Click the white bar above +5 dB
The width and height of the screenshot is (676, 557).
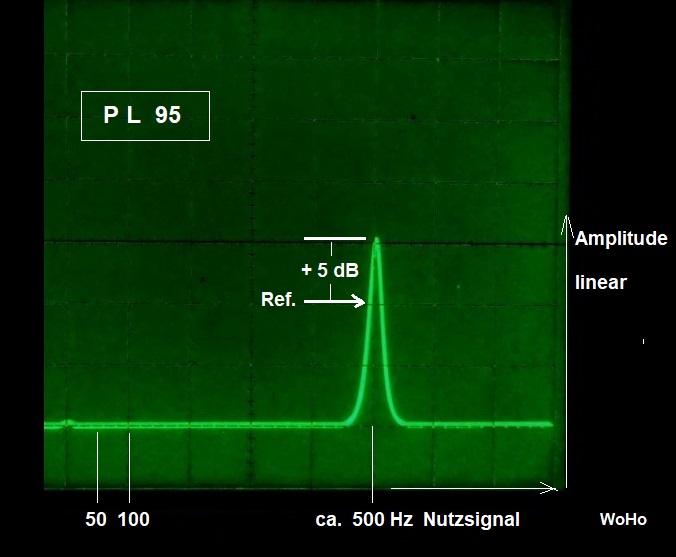[x=334, y=239]
